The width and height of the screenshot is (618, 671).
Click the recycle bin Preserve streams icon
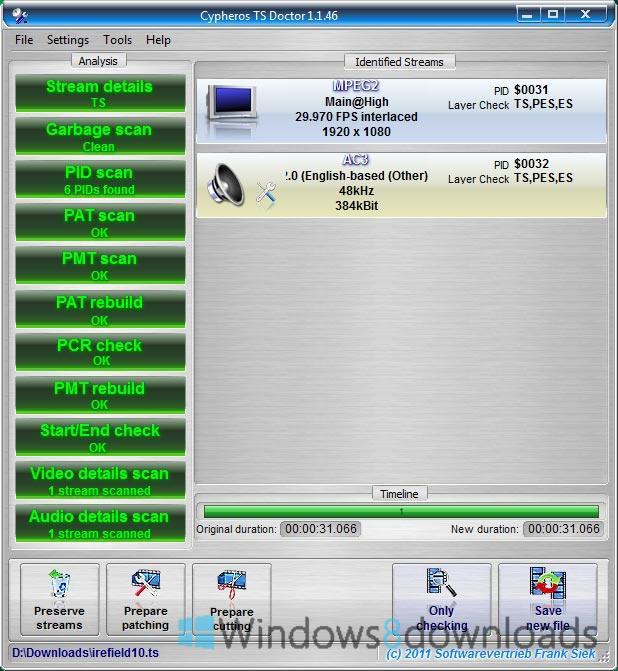coord(59,584)
